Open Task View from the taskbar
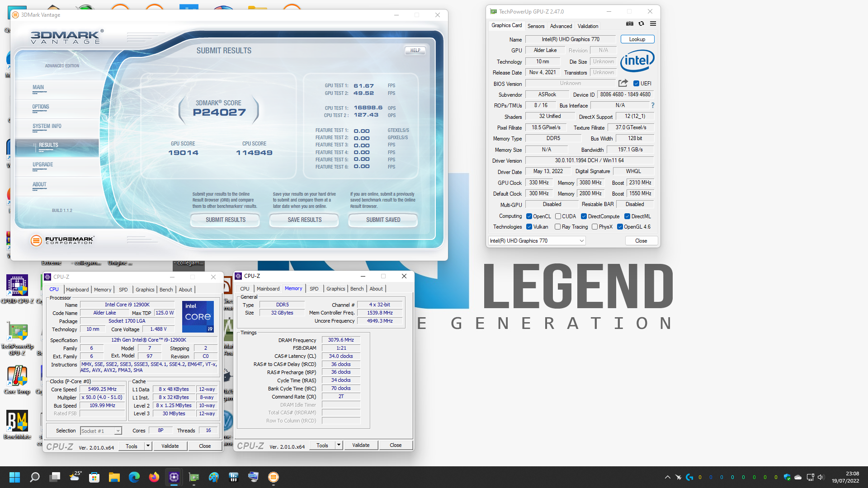The height and width of the screenshot is (488, 868). [x=55, y=477]
